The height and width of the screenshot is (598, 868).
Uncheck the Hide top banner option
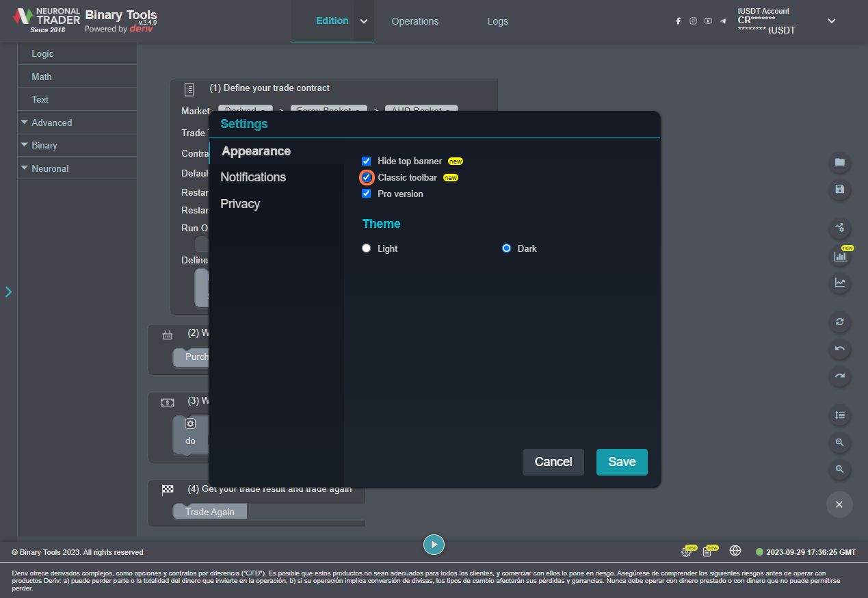point(366,161)
